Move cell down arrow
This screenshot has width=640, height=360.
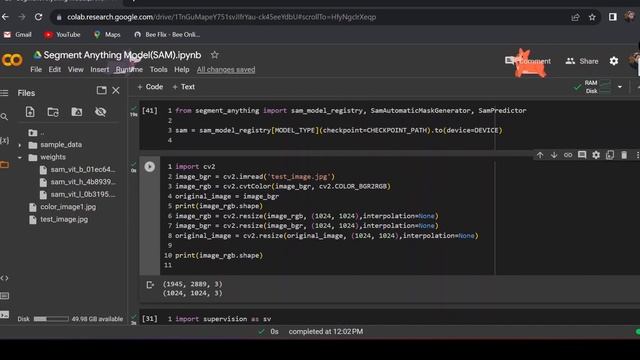(554, 155)
